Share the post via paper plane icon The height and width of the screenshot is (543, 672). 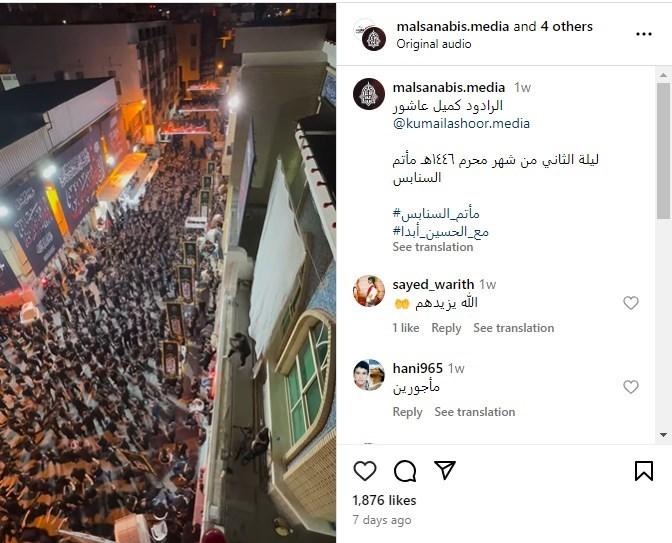point(444,470)
